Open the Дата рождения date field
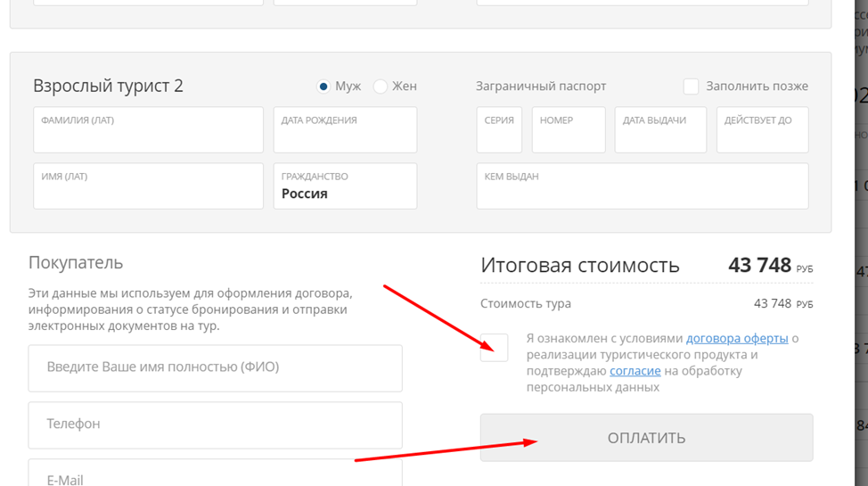 345,130
